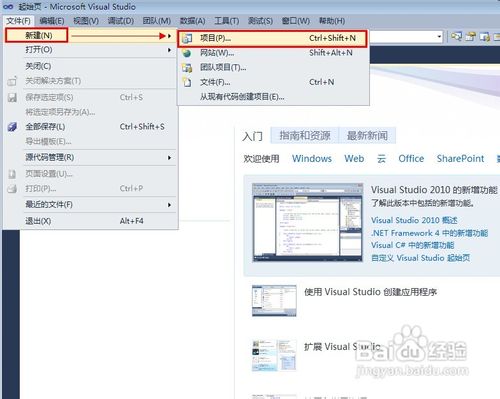500x399 pixels.
Task: Open the 数据(A) menu
Action: pos(192,21)
